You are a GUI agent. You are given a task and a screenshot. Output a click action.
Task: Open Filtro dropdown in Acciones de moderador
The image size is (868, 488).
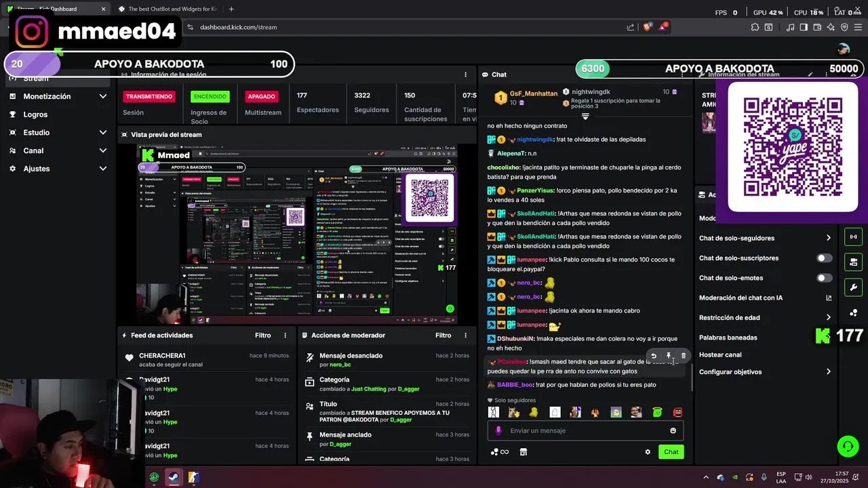[x=443, y=335]
